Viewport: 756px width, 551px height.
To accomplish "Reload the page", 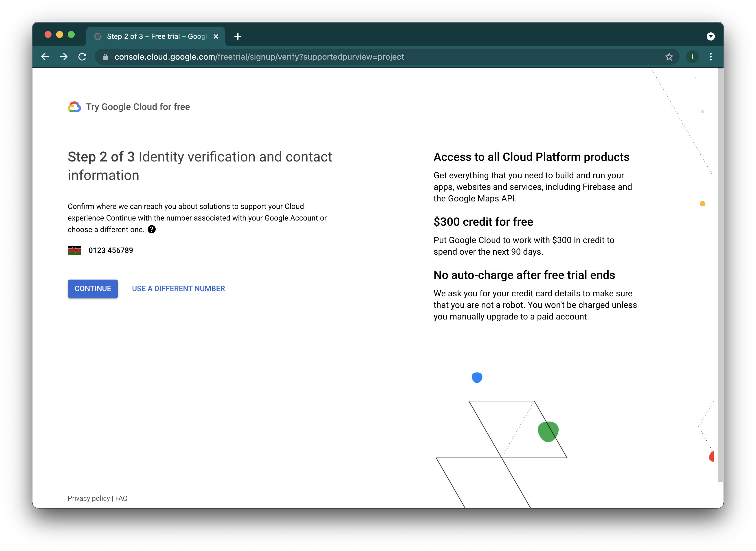I will tap(82, 57).
